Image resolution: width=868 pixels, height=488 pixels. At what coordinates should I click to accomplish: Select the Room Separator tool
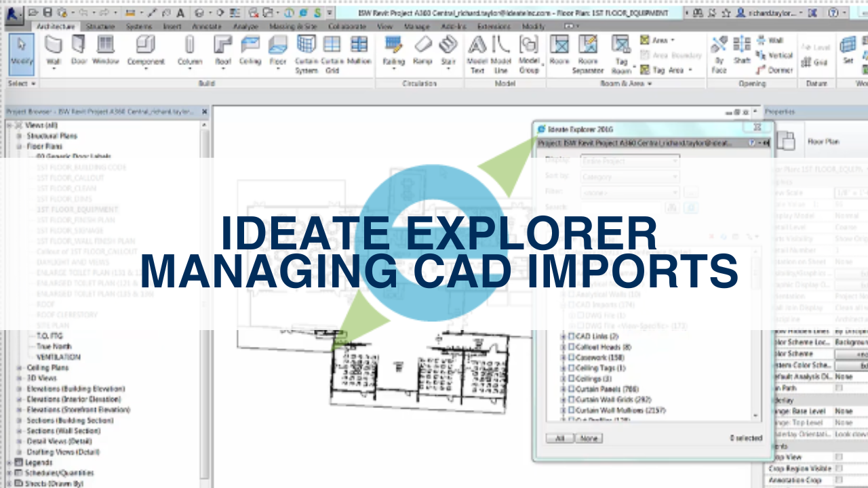pos(588,54)
